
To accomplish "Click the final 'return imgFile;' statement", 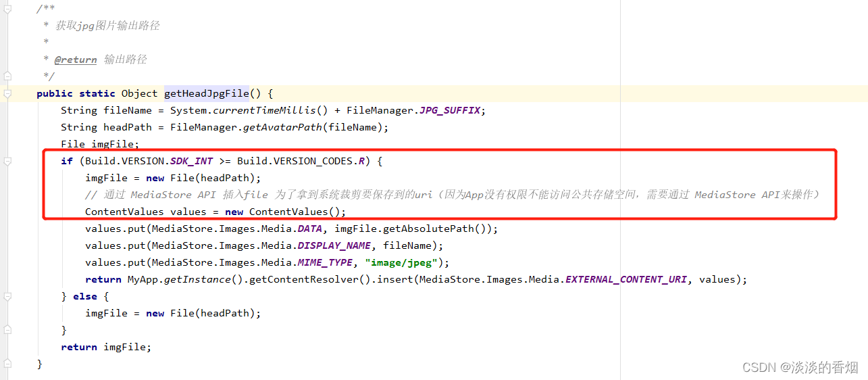I will click(x=106, y=347).
